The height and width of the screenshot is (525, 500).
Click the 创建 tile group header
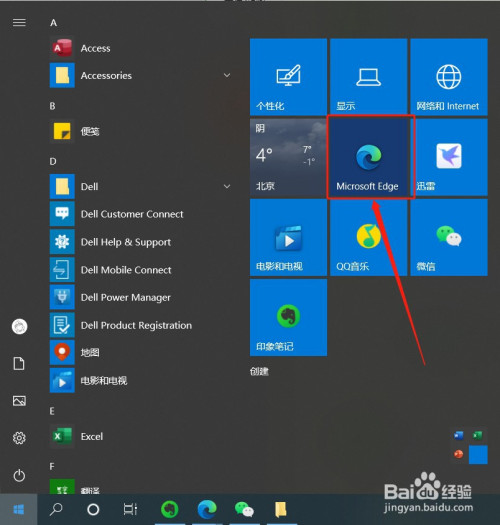[259, 371]
